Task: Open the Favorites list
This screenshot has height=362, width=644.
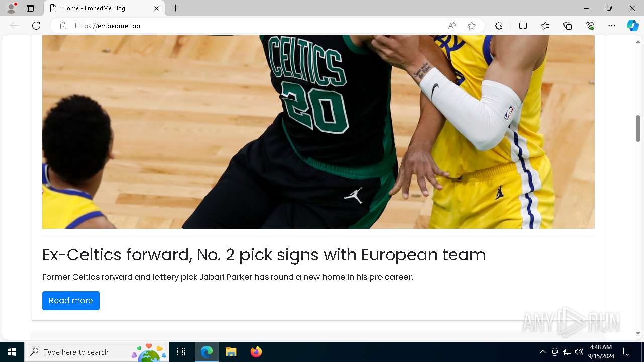Action: (545, 26)
